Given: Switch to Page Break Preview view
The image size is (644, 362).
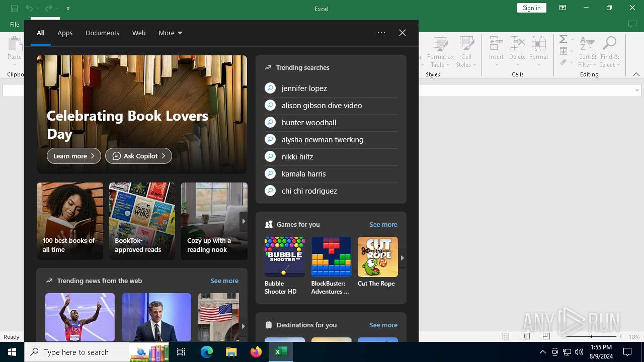Looking at the screenshot, I should (546, 336).
